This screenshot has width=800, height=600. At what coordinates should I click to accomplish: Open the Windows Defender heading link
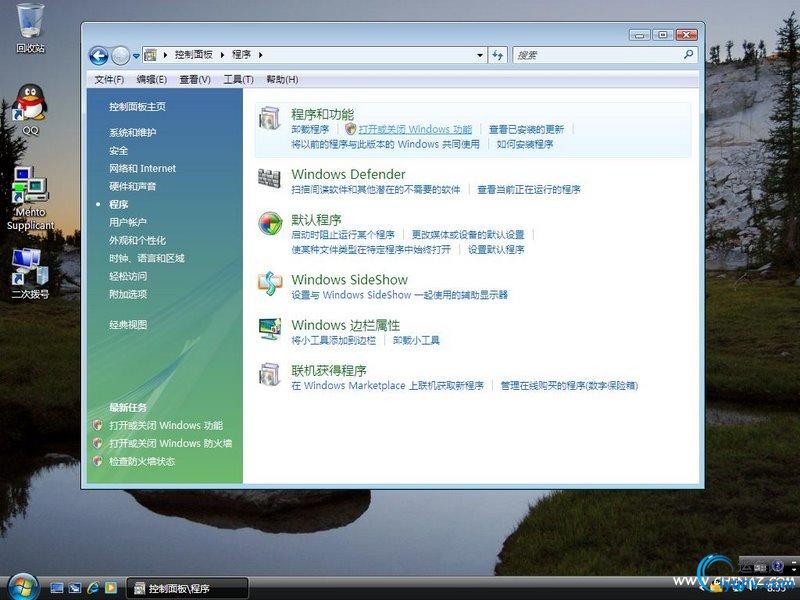pos(348,174)
